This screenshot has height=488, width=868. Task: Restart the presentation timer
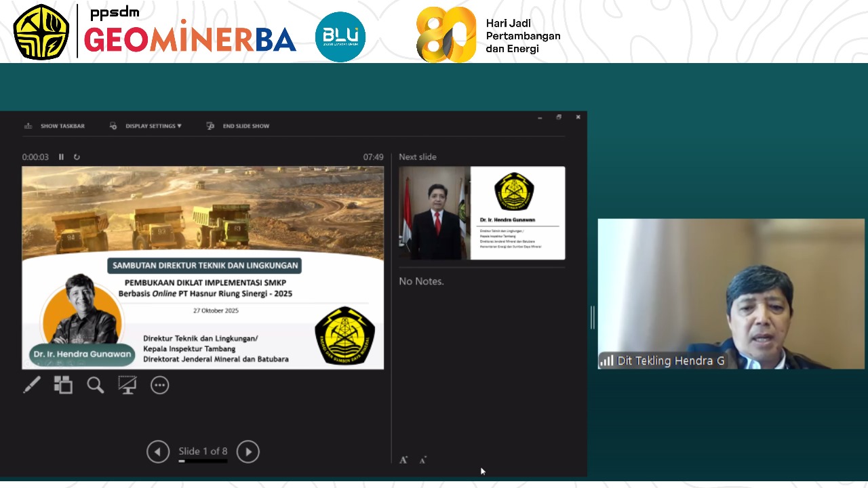click(77, 157)
